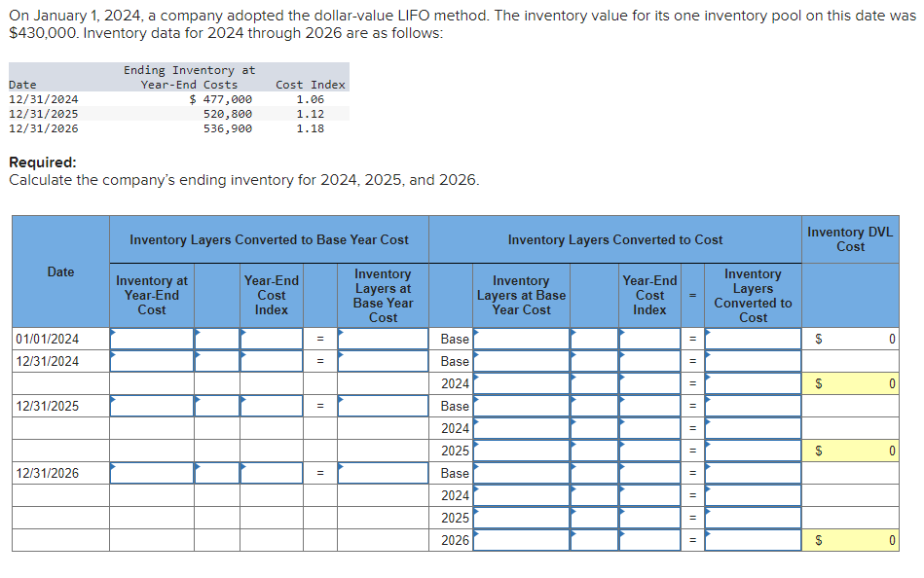Click the left-section Year-End Cost Index field for 12/31/2024

271,361
